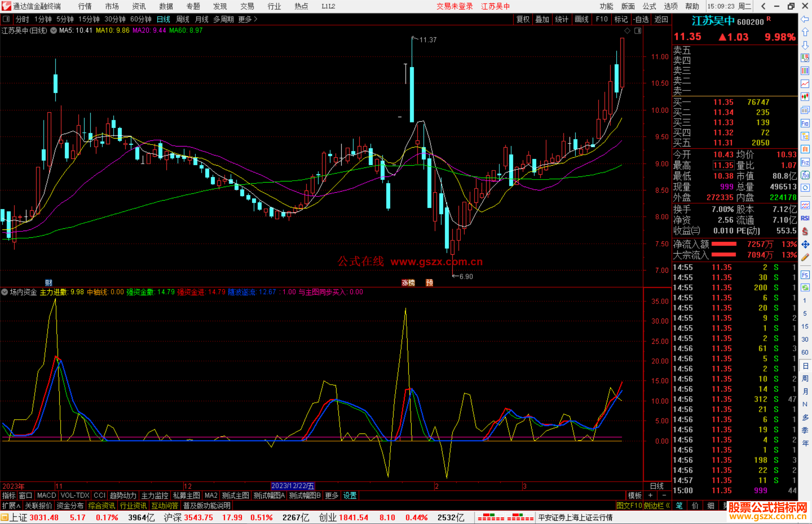
Task: Click the candlestick chart sidebar icon
Action: [805, 97]
